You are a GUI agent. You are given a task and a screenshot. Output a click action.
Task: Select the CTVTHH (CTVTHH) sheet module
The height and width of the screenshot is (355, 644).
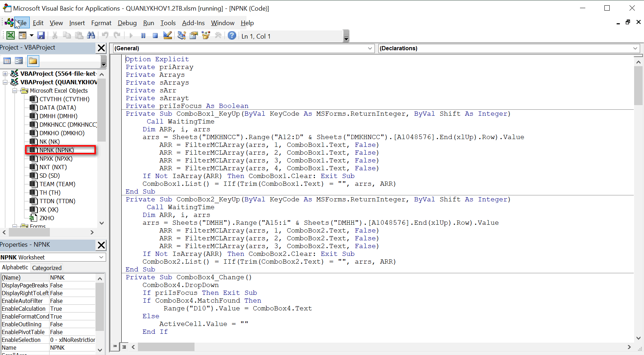pyautogui.click(x=64, y=99)
